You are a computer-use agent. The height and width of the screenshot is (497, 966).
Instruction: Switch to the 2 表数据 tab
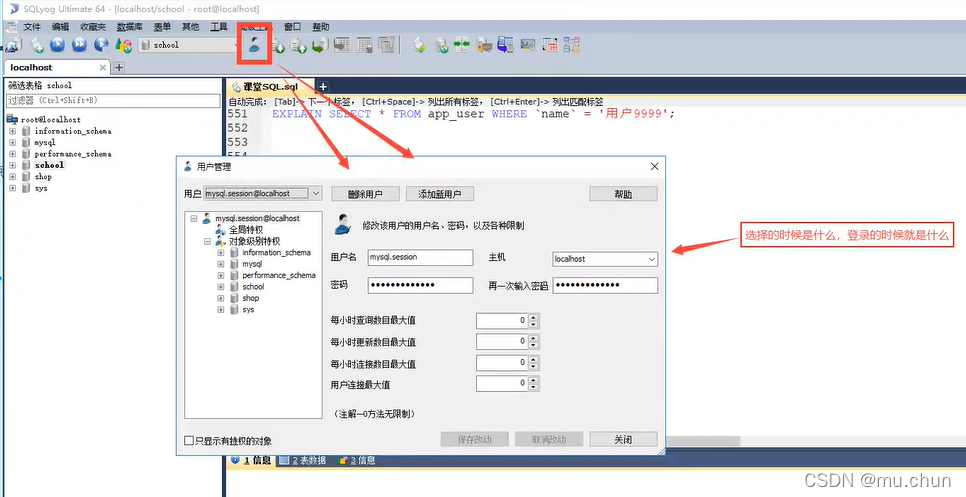(303, 460)
